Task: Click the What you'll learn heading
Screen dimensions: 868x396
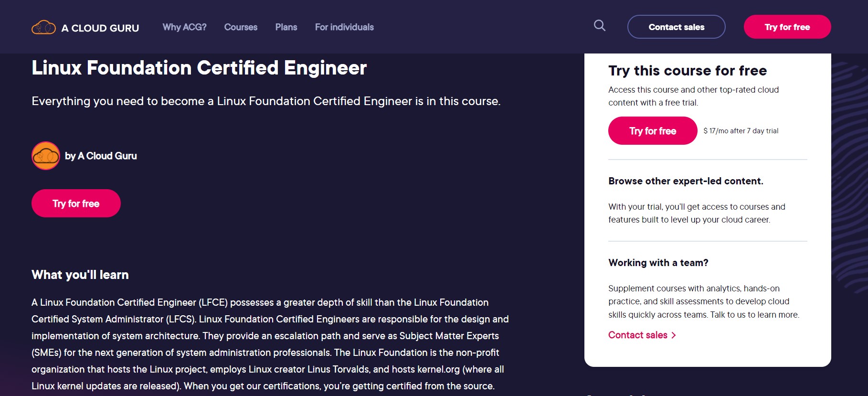Action: 80,275
